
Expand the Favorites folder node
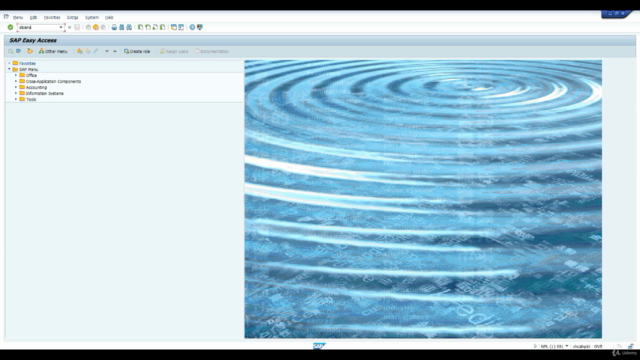coord(9,63)
